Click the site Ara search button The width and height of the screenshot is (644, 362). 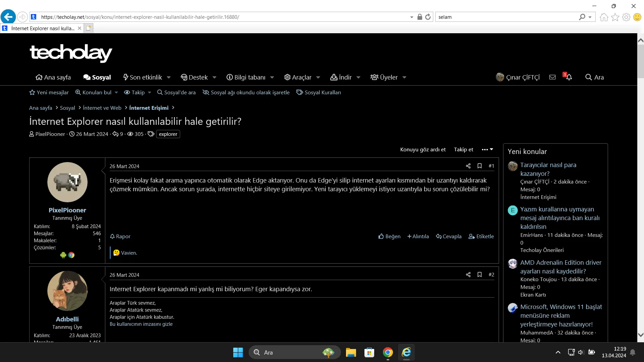pos(594,77)
